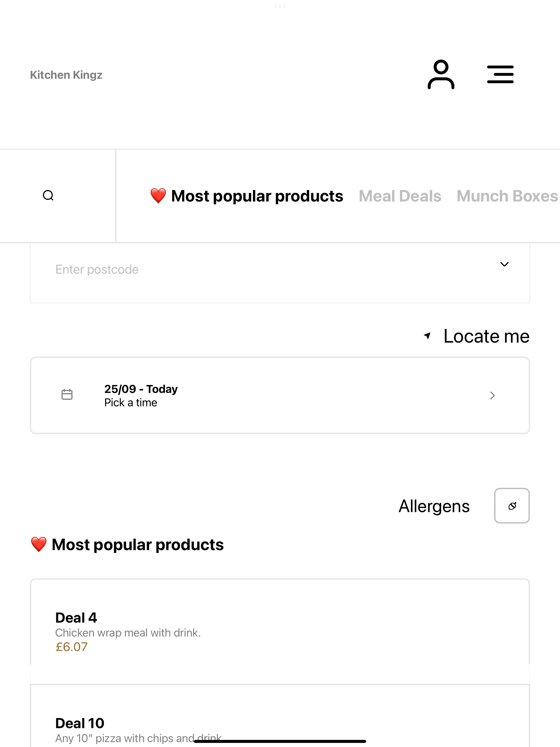This screenshot has height=747, width=560.
Task: Click the location arrow icon
Action: click(427, 336)
